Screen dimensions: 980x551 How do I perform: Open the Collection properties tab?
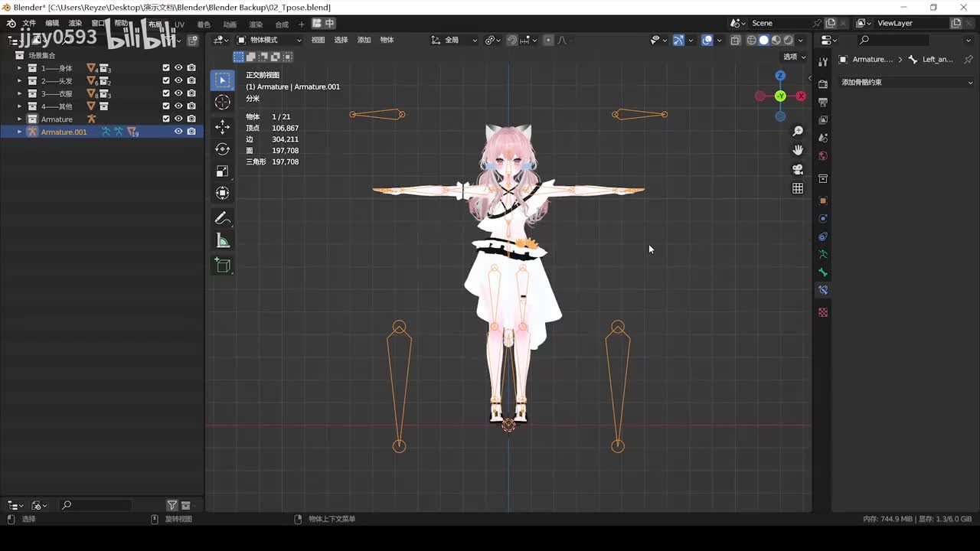[x=823, y=178]
